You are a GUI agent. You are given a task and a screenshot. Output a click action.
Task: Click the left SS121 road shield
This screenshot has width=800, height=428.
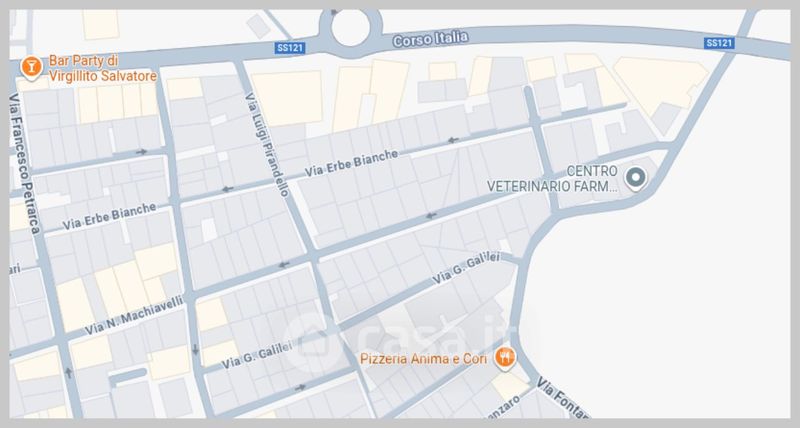click(x=290, y=48)
